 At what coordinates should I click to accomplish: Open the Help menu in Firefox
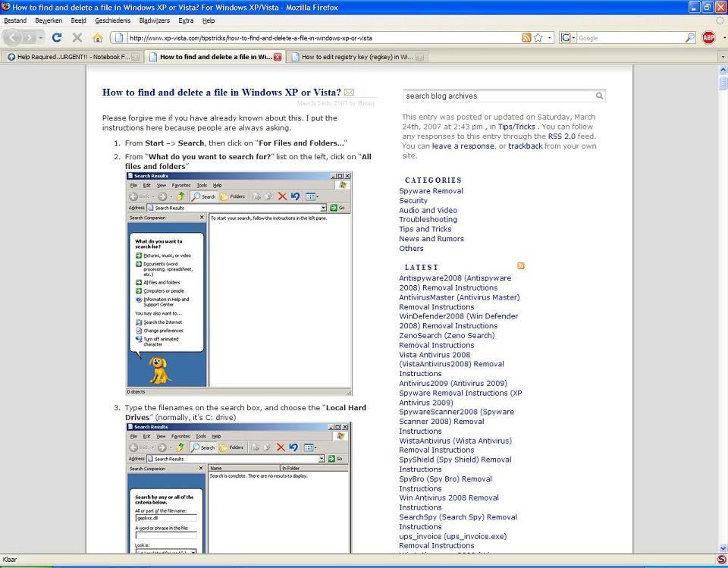pos(209,20)
